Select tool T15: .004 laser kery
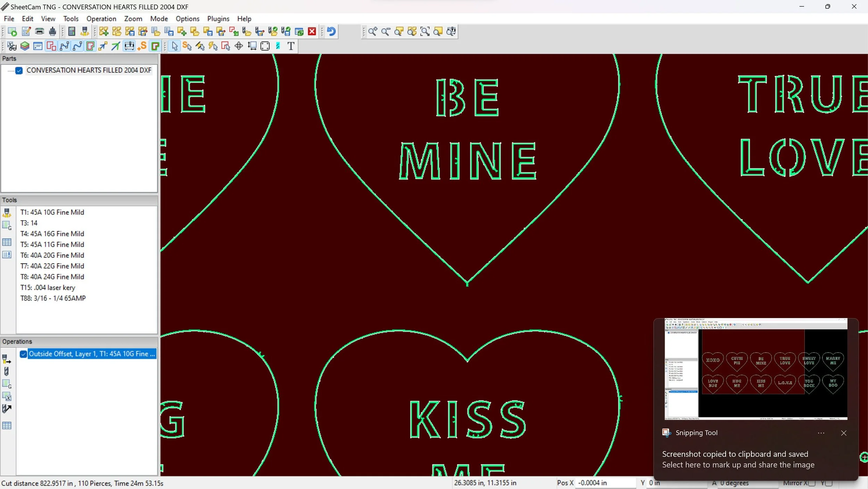The height and width of the screenshot is (489, 868). [x=48, y=288]
